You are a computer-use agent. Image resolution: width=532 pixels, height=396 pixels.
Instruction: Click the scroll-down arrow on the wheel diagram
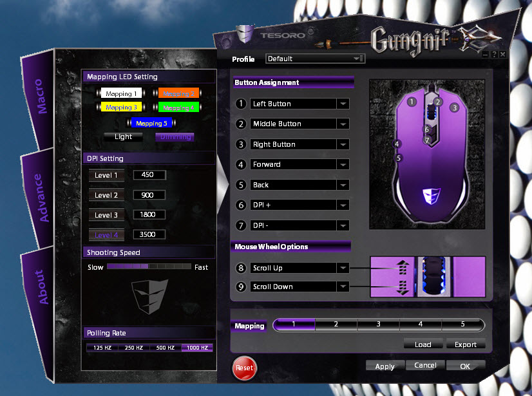pyautogui.click(x=403, y=287)
